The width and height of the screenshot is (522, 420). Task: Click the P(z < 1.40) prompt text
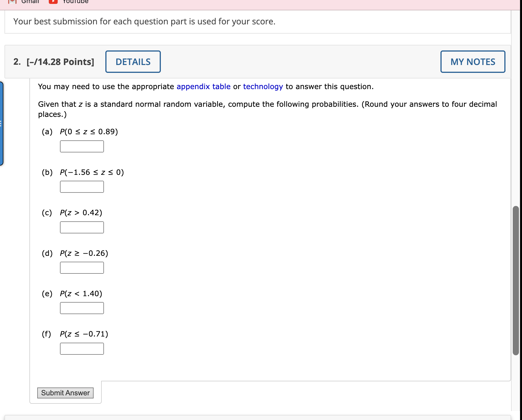pyautogui.click(x=81, y=294)
